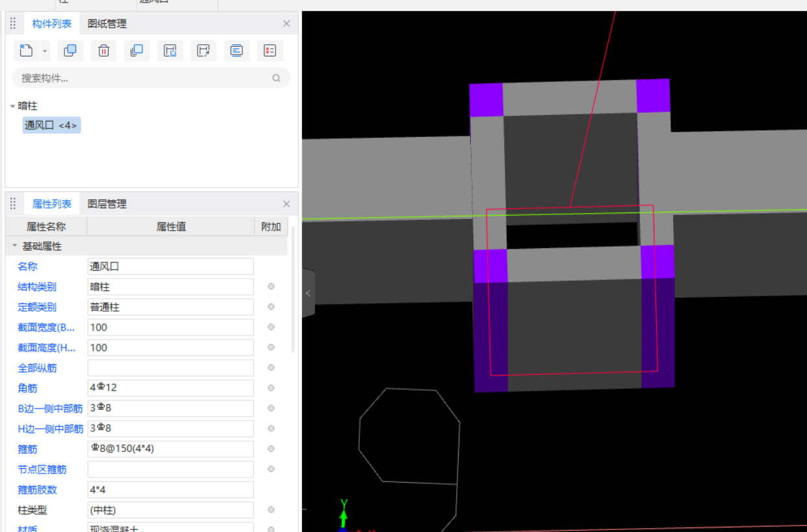
Task: Close the component list panel
Action: click(287, 23)
